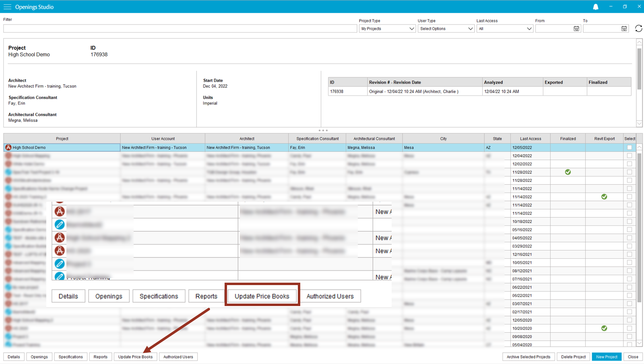
Task: Click the splitter handle dots above the table
Action: (323, 130)
